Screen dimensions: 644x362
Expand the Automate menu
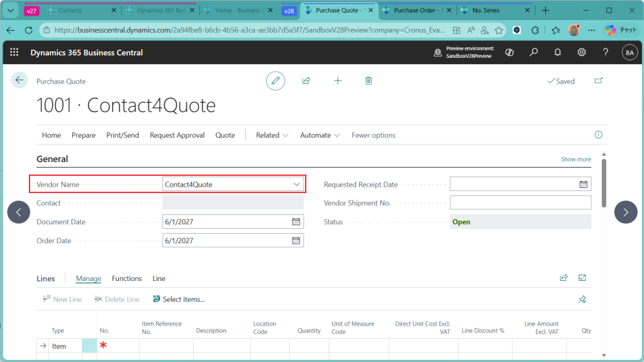click(319, 135)
